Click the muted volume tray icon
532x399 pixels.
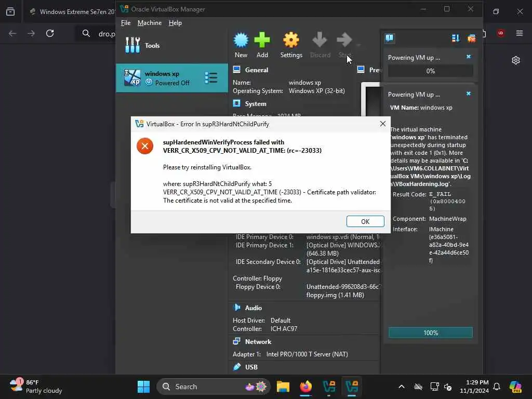pyautogui.click(x=448, y=387)
